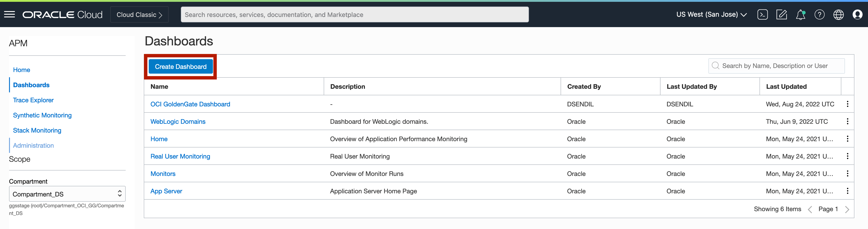The image size is (868, 229).
Task: Open actions menu for OCI GoldenGate Dashboard row
Action: [x=848, y=104]
